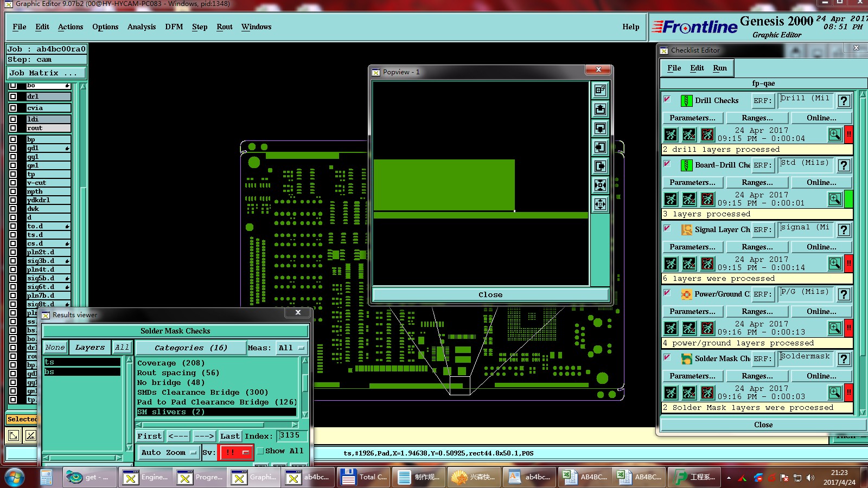868x488 pixels.
Task: Click red status indicator for Power/Ground Checks
Action: [848, 328]
